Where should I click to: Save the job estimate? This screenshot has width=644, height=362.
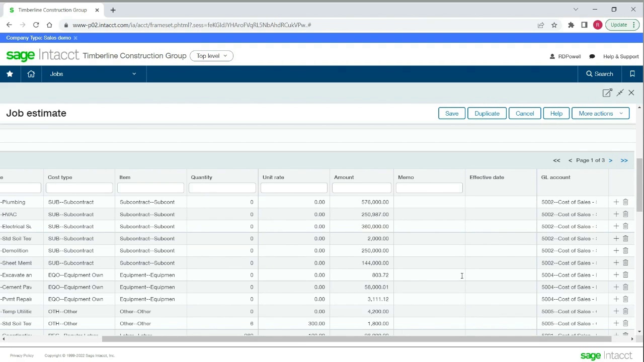click(x=452, y=114)
